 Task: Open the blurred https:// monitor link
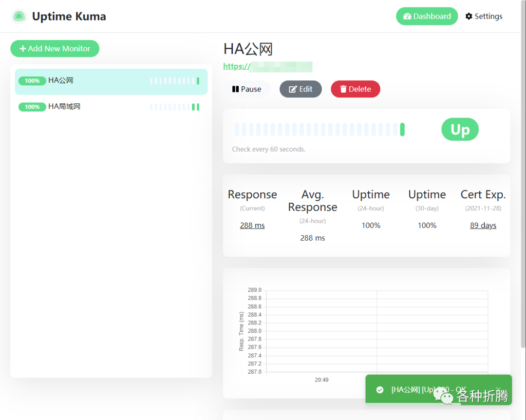point(268,66)
